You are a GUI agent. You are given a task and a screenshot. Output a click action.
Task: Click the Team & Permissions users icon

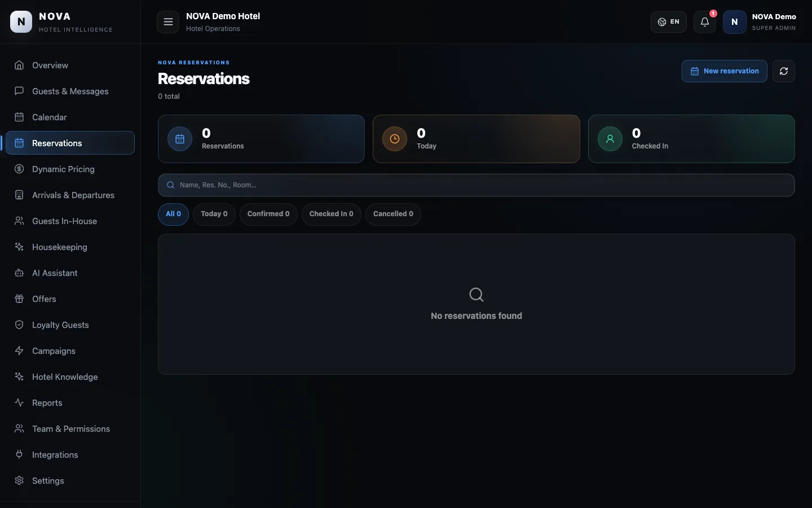coord(19,428)
